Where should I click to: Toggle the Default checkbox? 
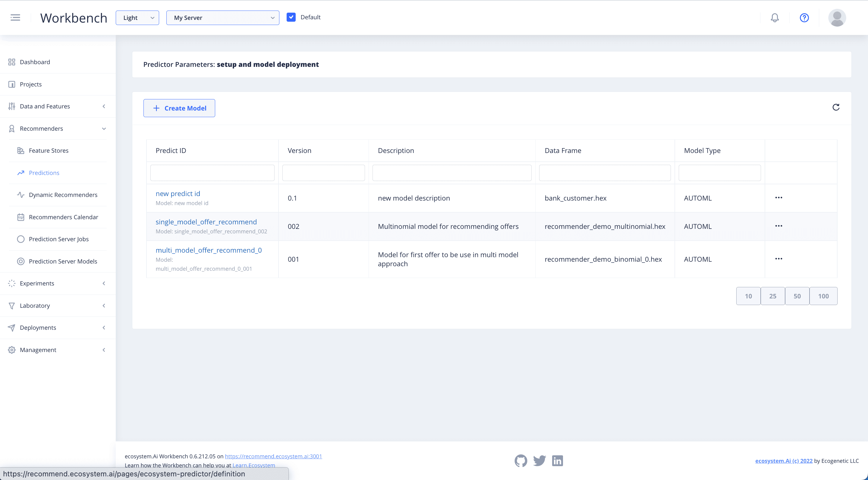pyautogui.click(x=291, y=17)
